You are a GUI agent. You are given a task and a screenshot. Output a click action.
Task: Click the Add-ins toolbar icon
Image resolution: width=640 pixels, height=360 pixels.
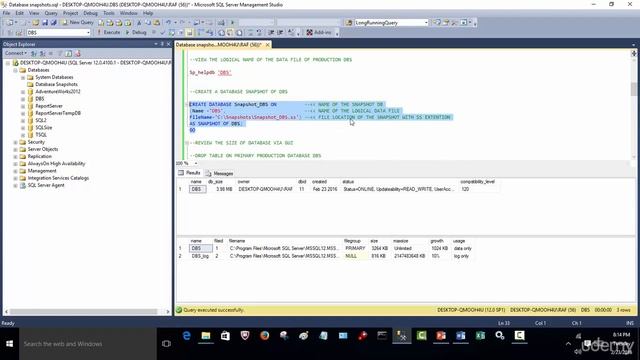coord(319,32)
